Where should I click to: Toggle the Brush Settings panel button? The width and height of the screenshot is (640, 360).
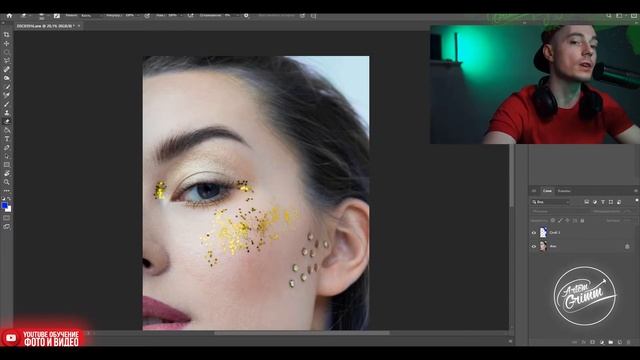click(x=57, y=16)
